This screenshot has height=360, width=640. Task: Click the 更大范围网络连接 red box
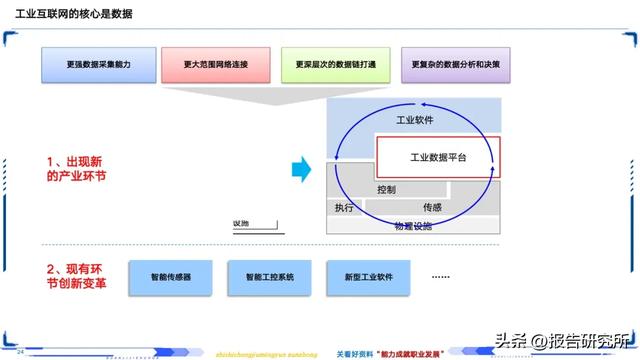(x=216, y=65)
